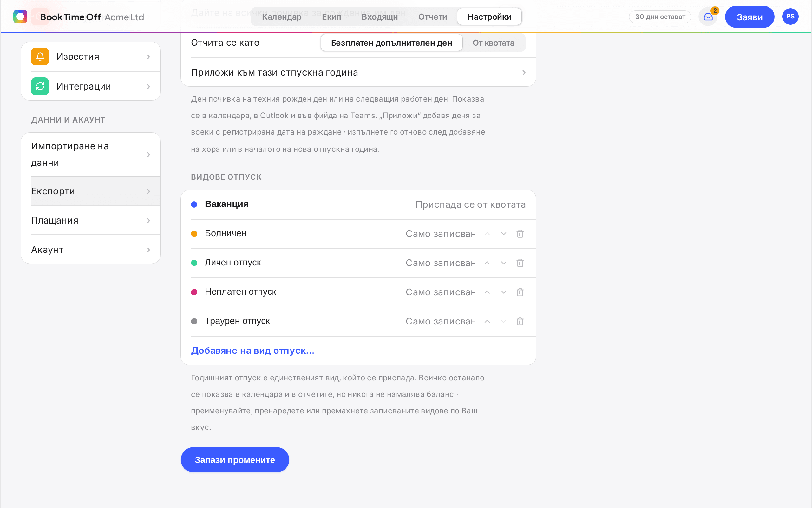The image size is (812, 508).
Task: Move Траурен отпуск down
Action: click(504, 321)
